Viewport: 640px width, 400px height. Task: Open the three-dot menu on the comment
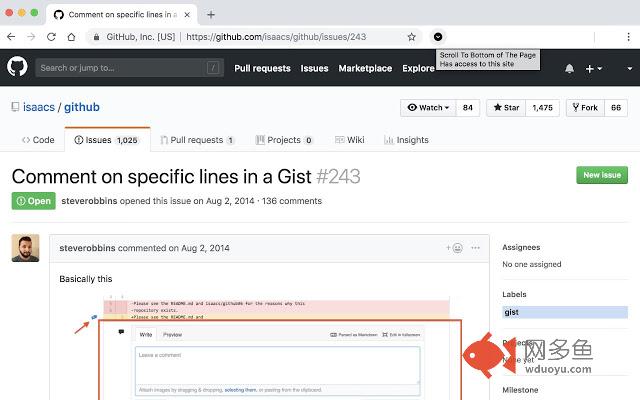[476, 248]
